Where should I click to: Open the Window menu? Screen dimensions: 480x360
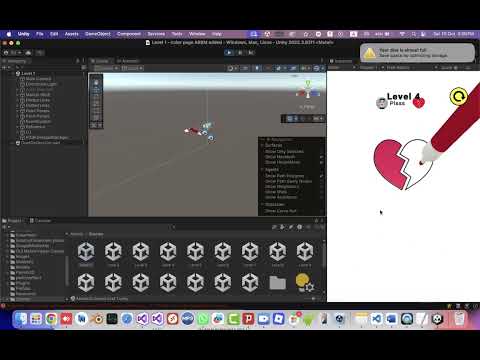click(x=197, y=34)
